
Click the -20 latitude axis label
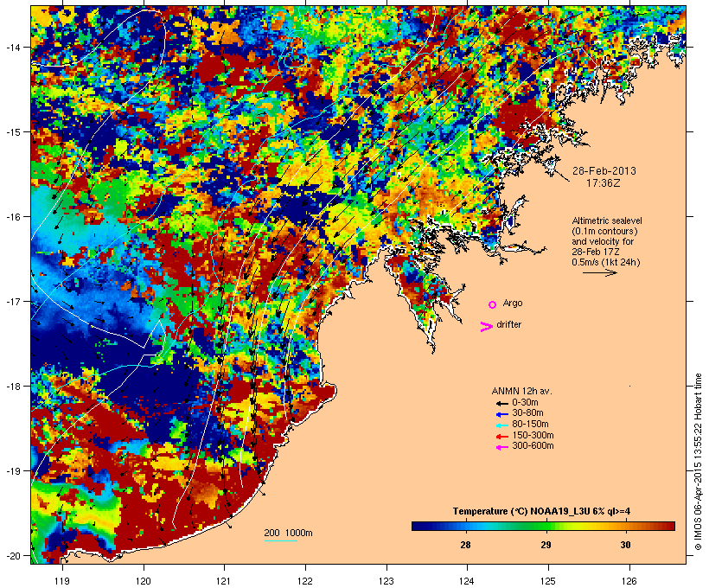(13, 556)
